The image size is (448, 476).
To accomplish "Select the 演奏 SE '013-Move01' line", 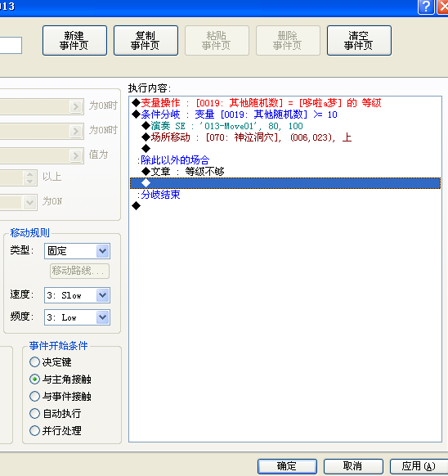I will [x=285, y=126].
